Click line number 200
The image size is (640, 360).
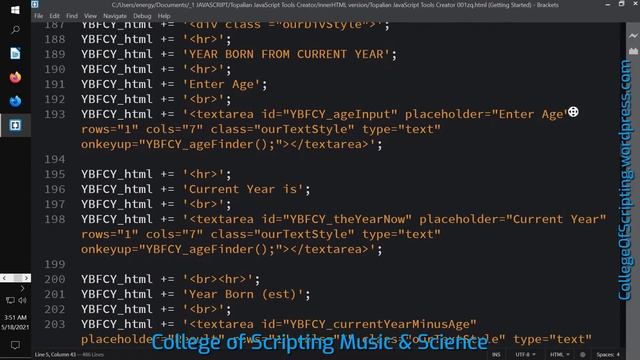tap(55, 279)
